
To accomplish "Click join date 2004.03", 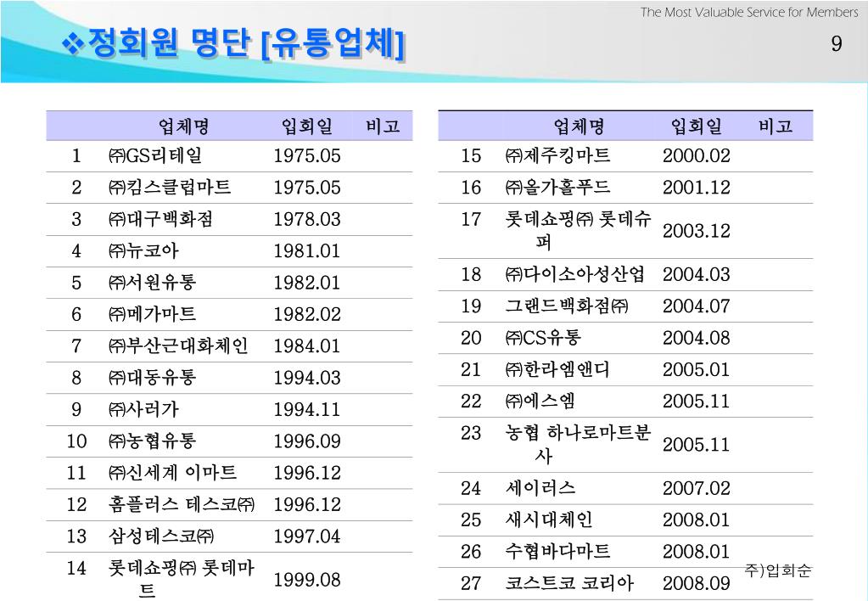I will click(x=697, y=274).
